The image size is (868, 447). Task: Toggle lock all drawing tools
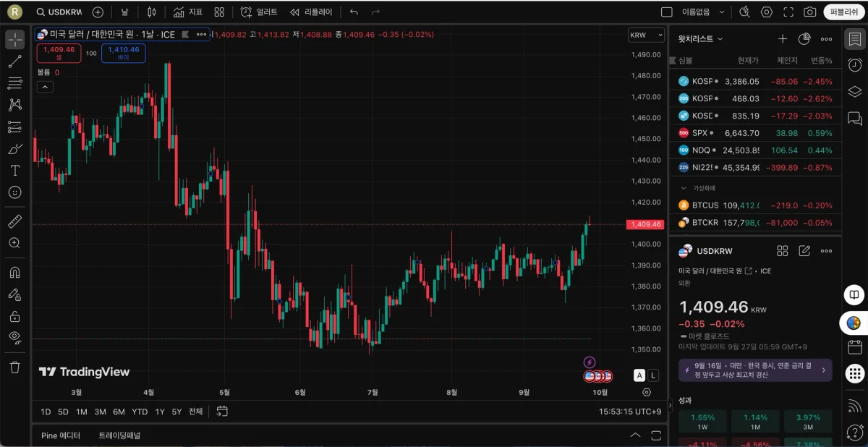click(14, 316)
